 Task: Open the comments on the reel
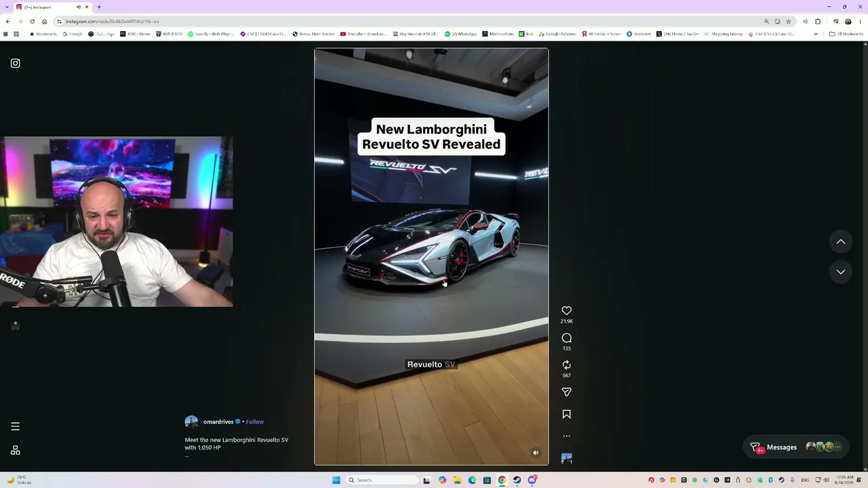[x=567, y=338]
